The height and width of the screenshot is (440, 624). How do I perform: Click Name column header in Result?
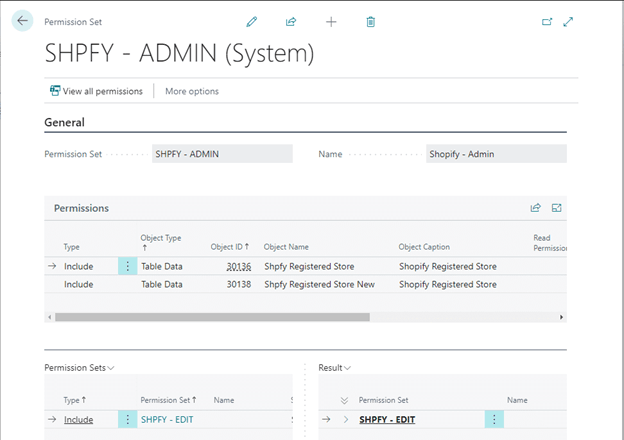517,400
